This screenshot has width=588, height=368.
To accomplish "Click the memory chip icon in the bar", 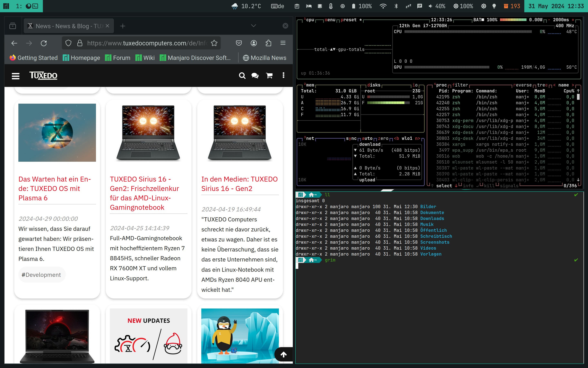I will [x=320, y=6].
